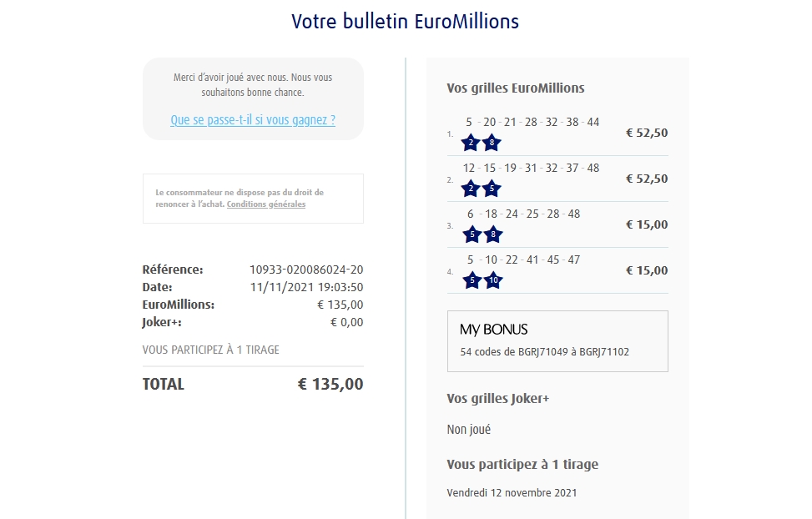This screenshot has height=519, width=812.
Task: Click the "Vos grilles EuroMillions" heading
Action: click(x=516, y=88)
